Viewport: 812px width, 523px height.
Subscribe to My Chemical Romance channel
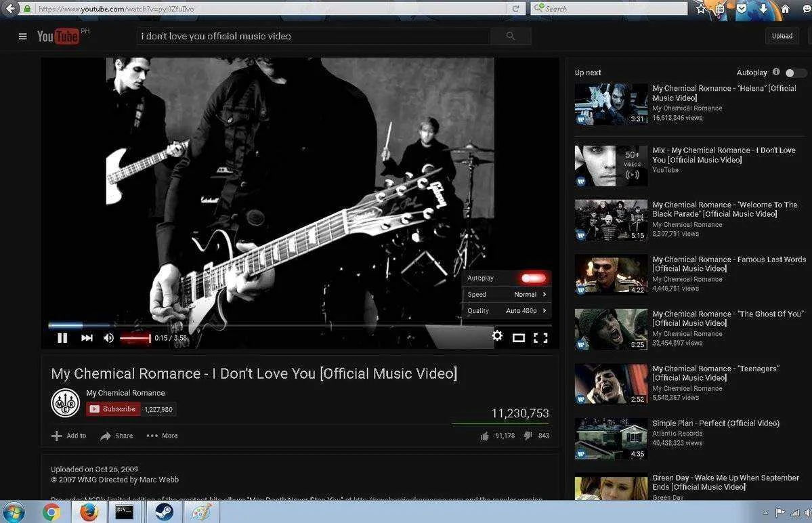coord(113,409)
